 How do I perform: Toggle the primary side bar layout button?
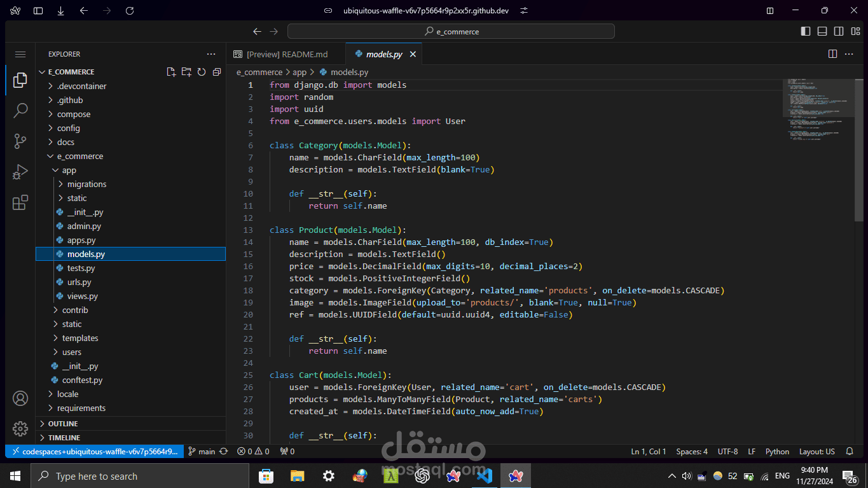(x=806, y=31)
